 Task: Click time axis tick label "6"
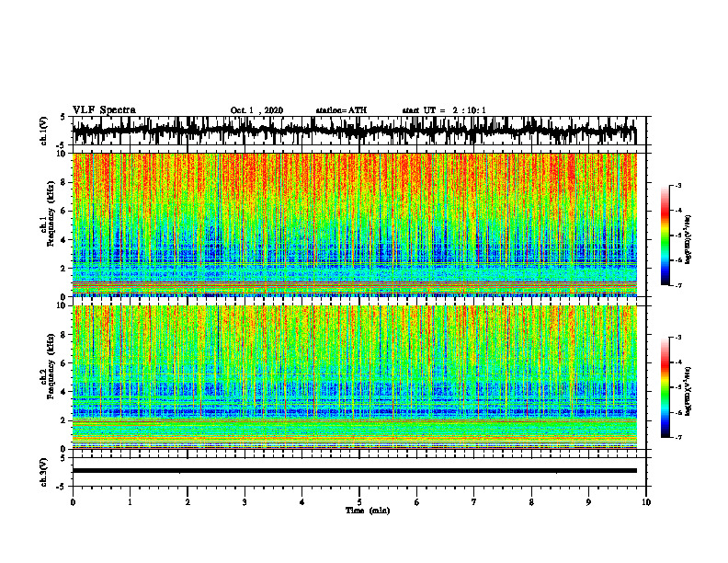417,502
